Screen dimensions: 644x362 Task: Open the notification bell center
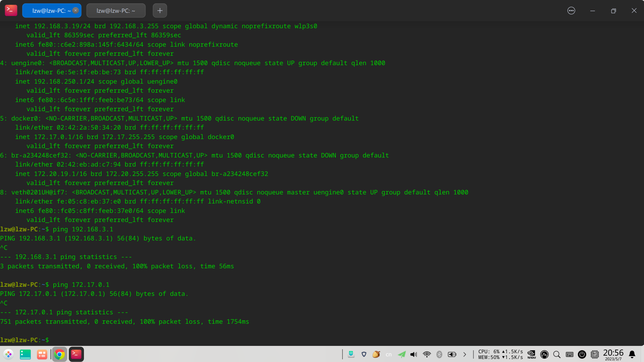(x=632, y=354)
